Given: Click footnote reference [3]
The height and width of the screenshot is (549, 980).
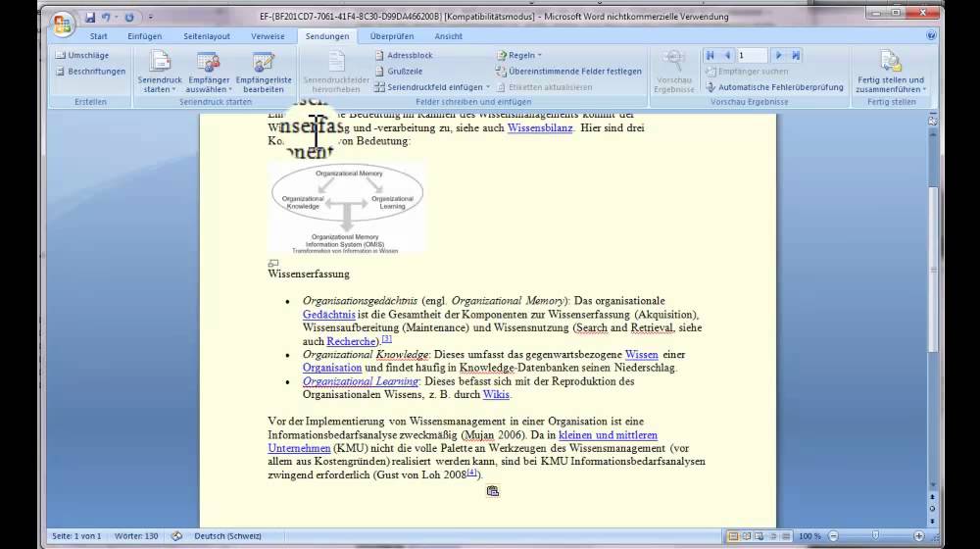Looking at the screenshot, I should (x=387, y=338).
